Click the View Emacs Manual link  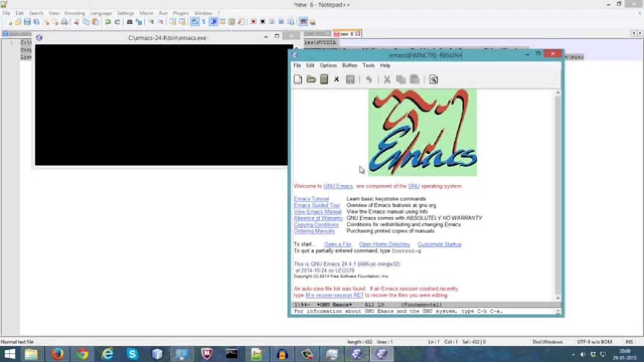pyautogui.click(x=317, y=212)
